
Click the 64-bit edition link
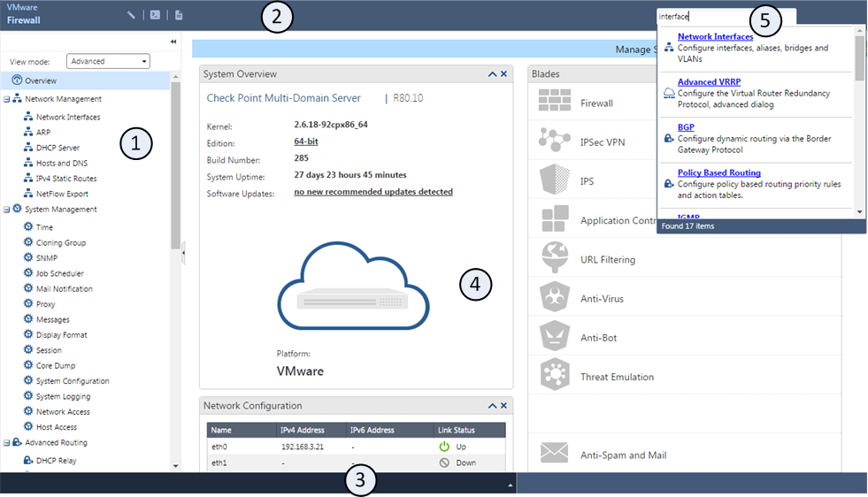click(305, 141)
